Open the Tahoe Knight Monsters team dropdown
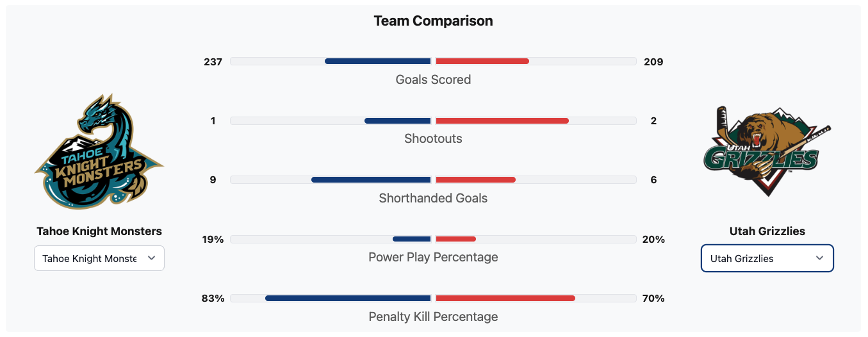 pyautogui.click(x=99, y=258)
